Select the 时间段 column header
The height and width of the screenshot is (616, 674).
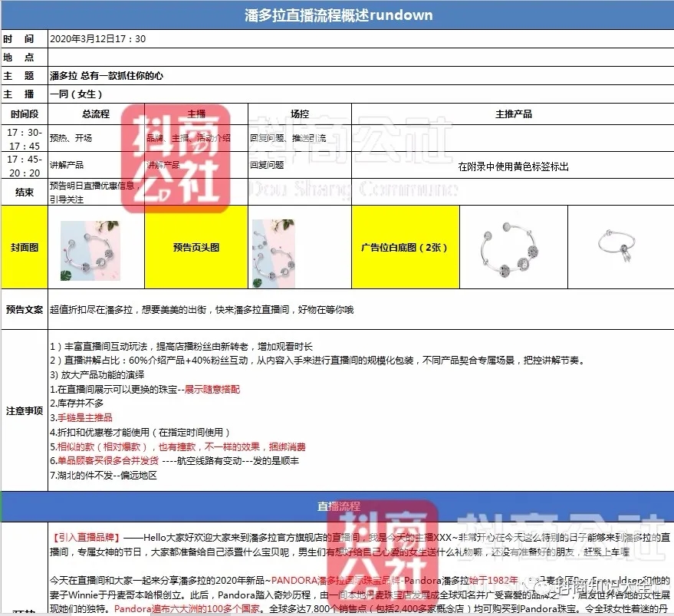(x=25, y=114)
